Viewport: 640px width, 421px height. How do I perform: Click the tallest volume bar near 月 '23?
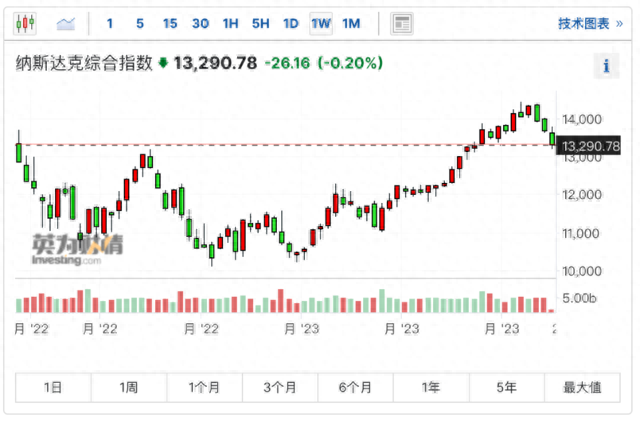(382, 301)
